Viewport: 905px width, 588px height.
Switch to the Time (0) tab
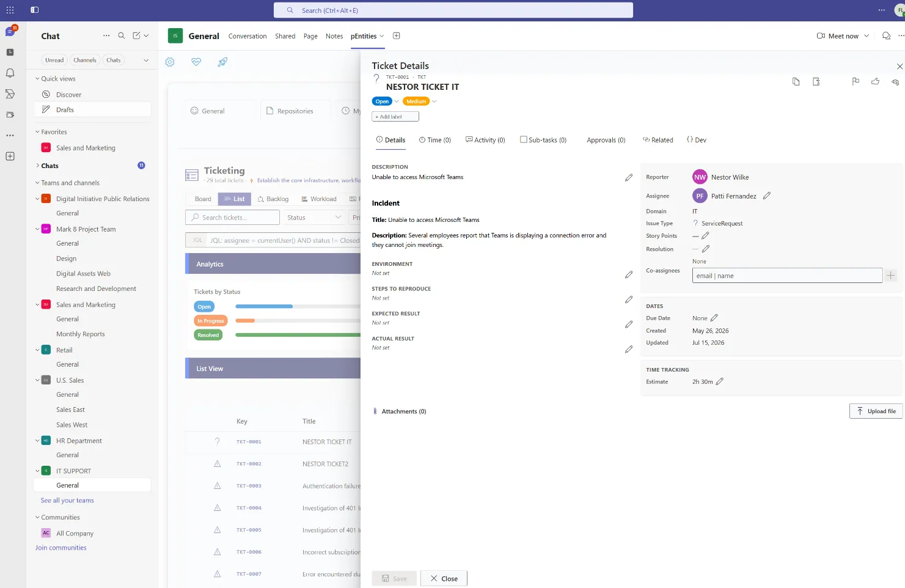click(x=435, y=140)
